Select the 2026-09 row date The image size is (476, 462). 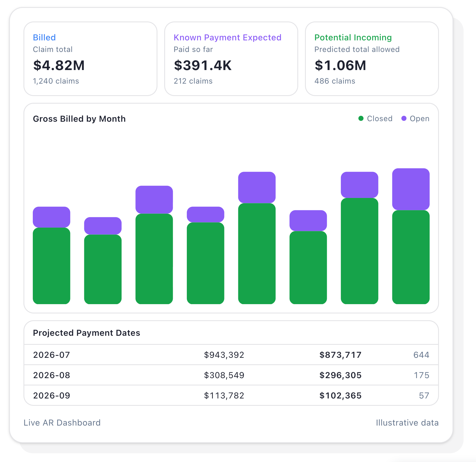point(51,396)
